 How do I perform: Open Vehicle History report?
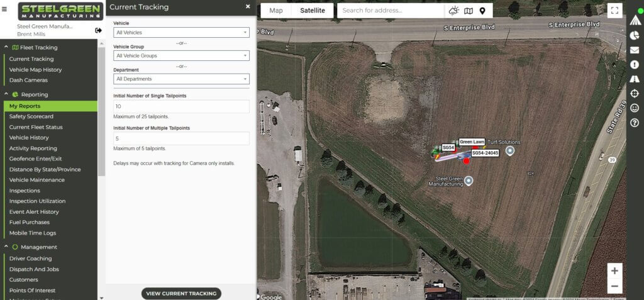point(29,138)
